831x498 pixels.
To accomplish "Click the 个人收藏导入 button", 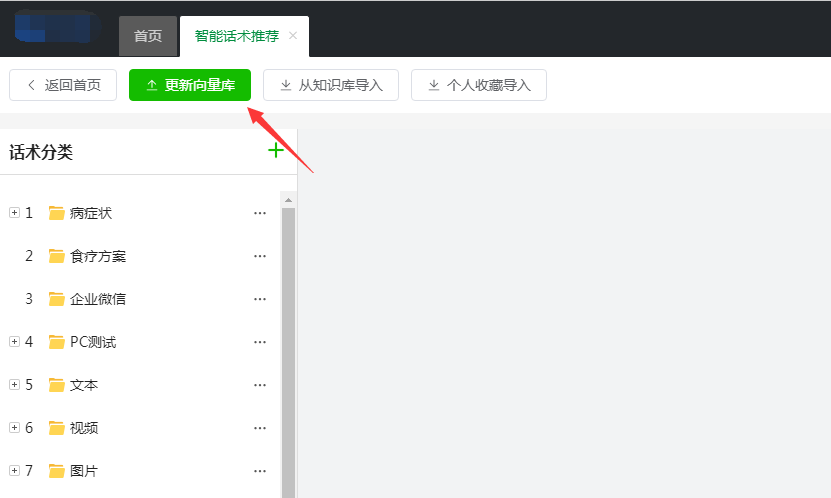I will 478,85.
